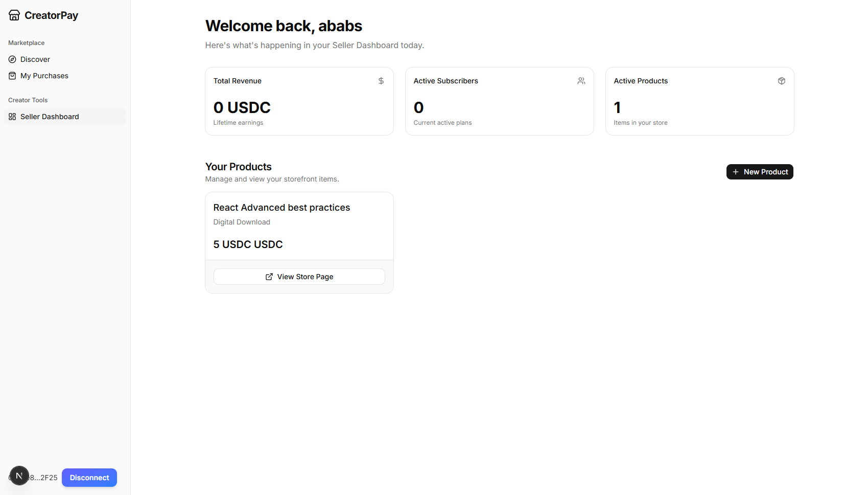Click the CreatorPay storefront logo icon
The height and width of the screenshot is (495, 868).
[14, 15]
